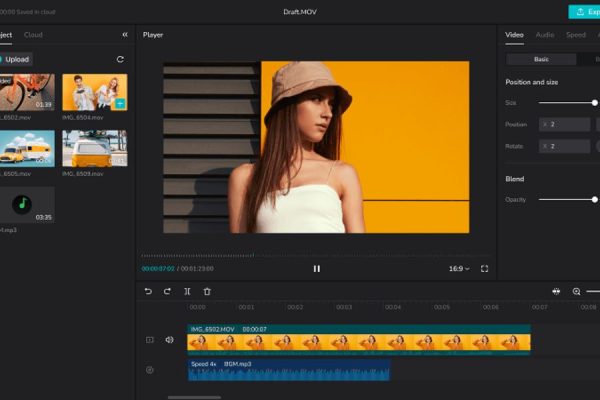Mute the video track audio

click(x=169, y=340)
